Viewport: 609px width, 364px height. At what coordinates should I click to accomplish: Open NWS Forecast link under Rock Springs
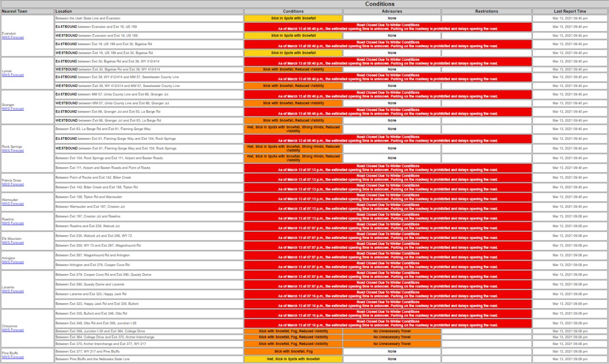tap(13, 151)
